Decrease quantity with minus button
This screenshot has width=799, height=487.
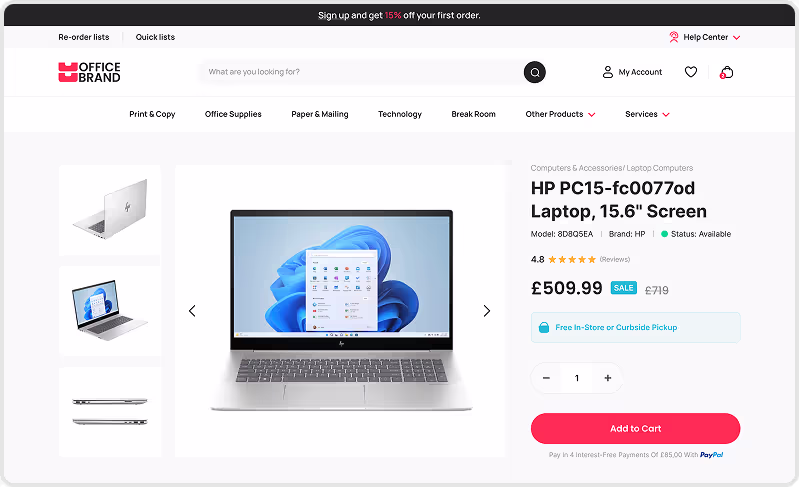click(546, 378)
